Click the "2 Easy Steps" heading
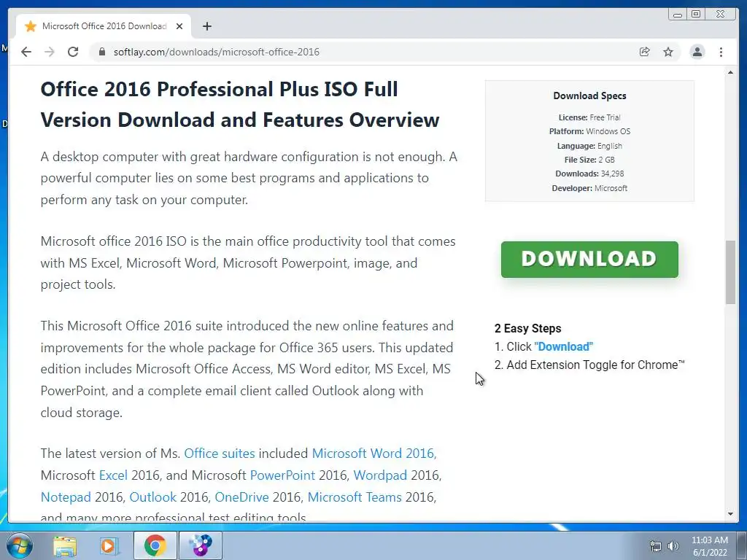Screen dimensions: 747x560 (528, 329)
